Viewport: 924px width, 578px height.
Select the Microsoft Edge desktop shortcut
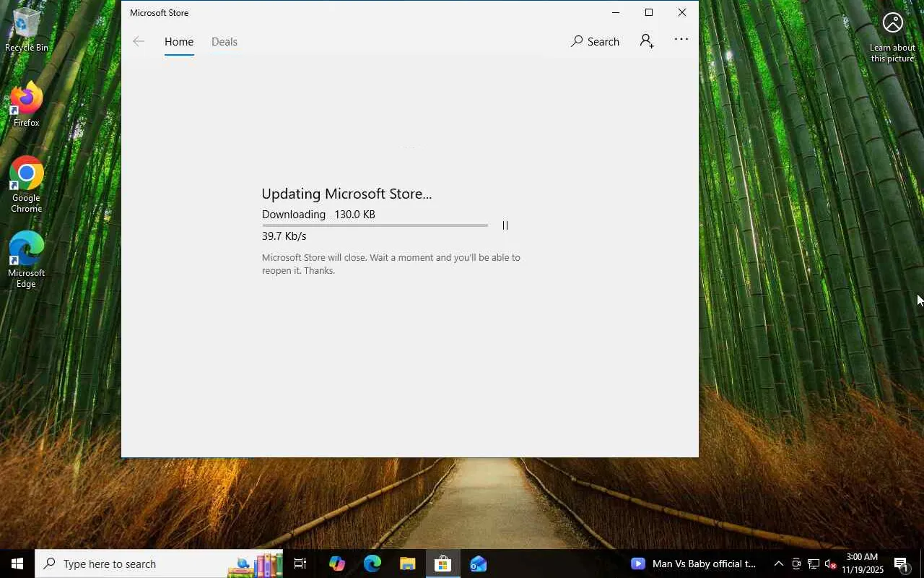click(27, 260)
